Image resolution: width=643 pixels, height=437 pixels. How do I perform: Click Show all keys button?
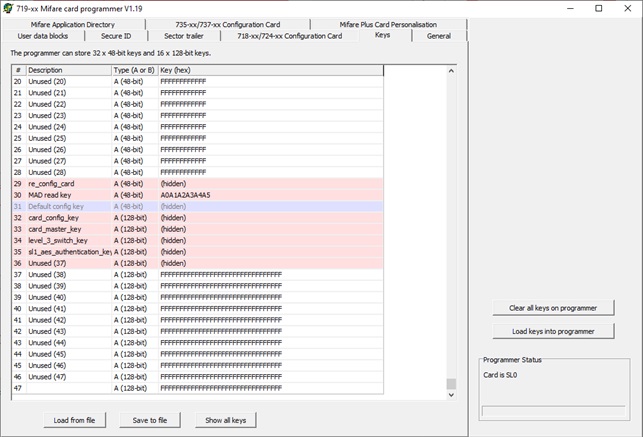(x=226, y=420)
